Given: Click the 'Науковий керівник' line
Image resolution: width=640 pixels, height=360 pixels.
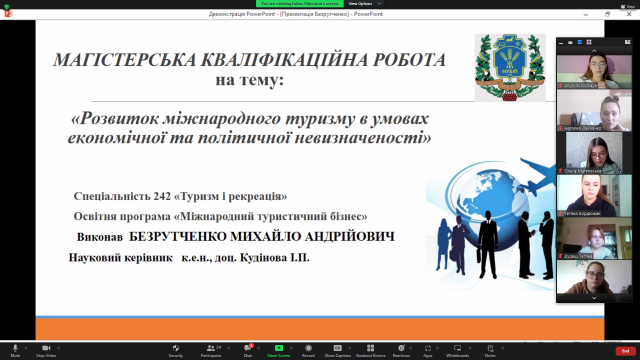Looking at the screenshot, I should pyautogui.click(x=189, y=258).
